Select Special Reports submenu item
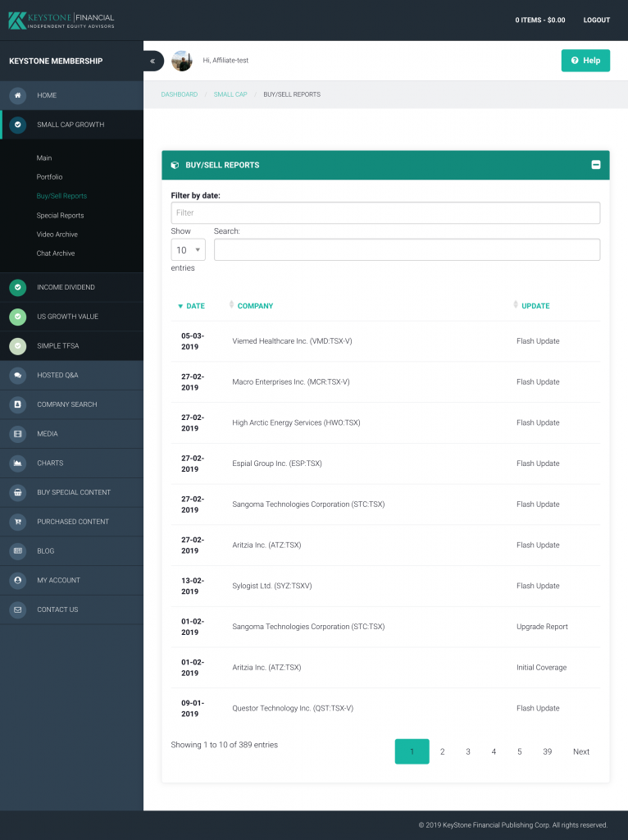628x840 pixels. click(x=60, y=216)
